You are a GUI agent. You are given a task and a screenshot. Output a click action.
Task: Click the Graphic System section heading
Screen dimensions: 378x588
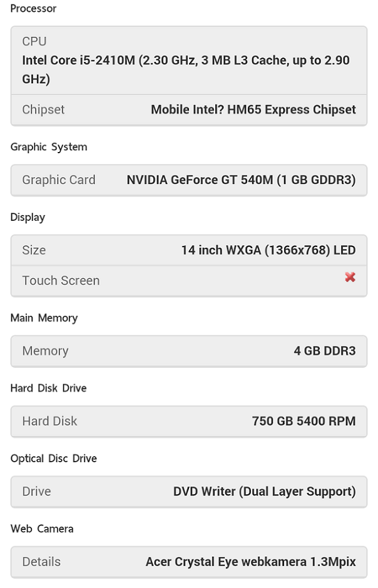tap(49, 147)
